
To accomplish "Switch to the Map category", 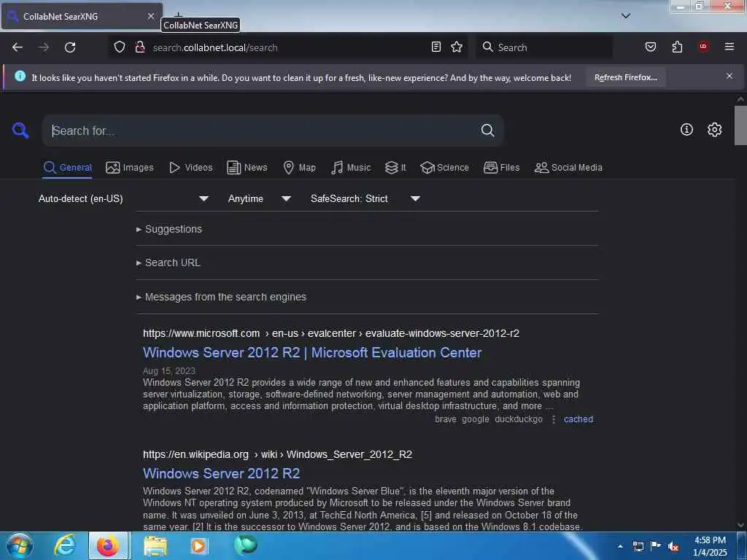I will (299, 168).
